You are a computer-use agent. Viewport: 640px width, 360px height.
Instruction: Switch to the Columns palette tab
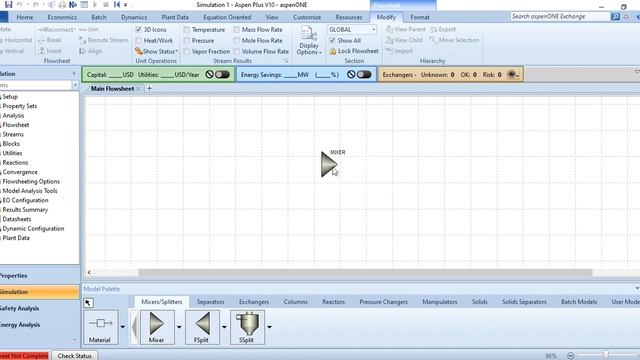296,302
